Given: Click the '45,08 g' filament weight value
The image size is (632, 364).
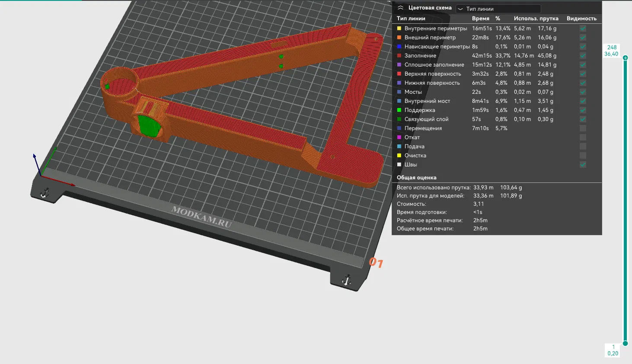Looking at the screenshot, I should tap(547, 56).
